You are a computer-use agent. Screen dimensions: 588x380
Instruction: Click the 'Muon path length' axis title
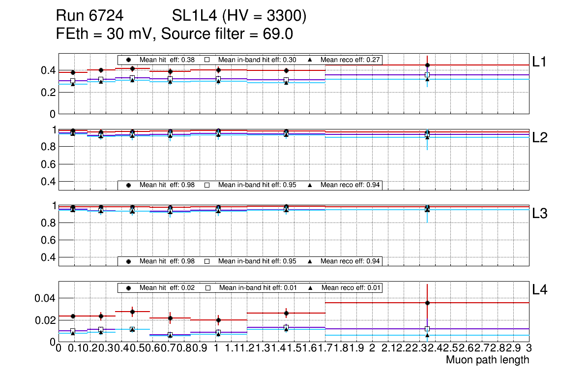[x=487, y=360]
